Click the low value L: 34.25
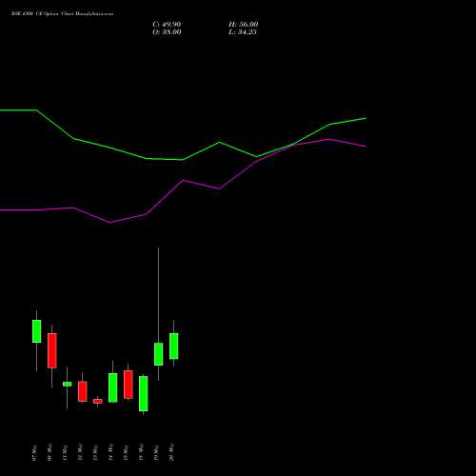This screenshot has width=476, height=476. [x=243, y=32]
